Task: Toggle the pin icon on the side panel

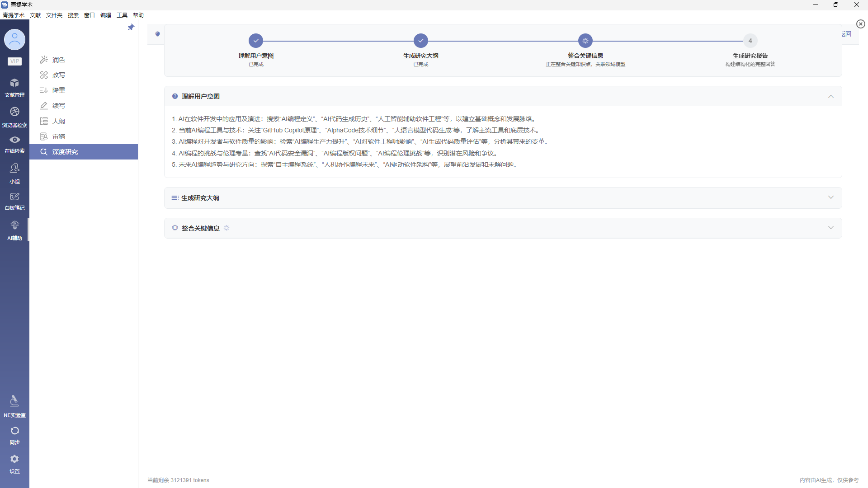Action: (131, 28)
